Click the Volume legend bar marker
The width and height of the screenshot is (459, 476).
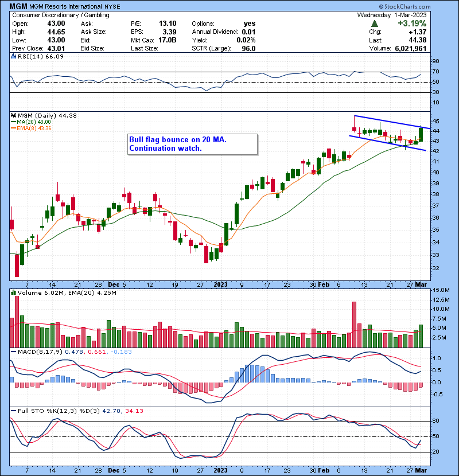[x=15, y=293]
